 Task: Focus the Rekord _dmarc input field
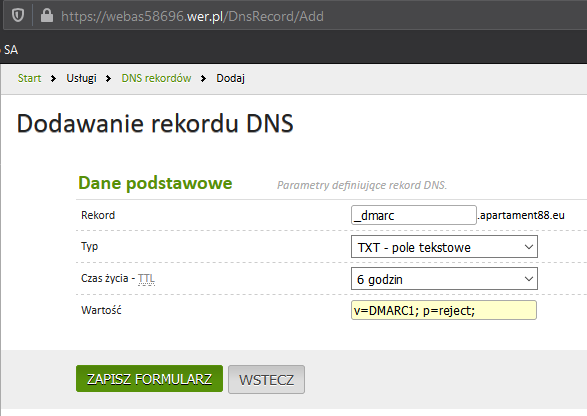click(x=414, y=215)
